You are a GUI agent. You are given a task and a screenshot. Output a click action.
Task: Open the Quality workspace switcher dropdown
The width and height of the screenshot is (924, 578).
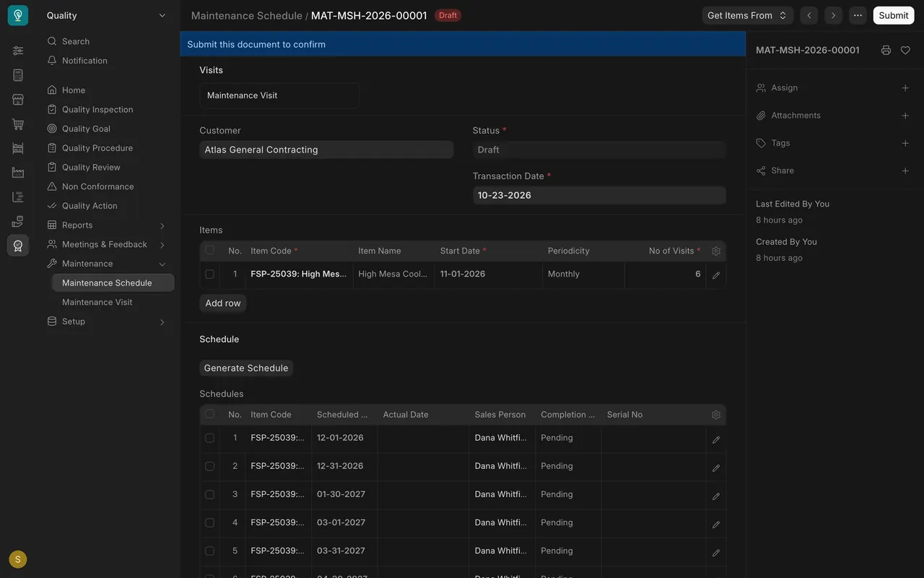(x=106, y=15)
